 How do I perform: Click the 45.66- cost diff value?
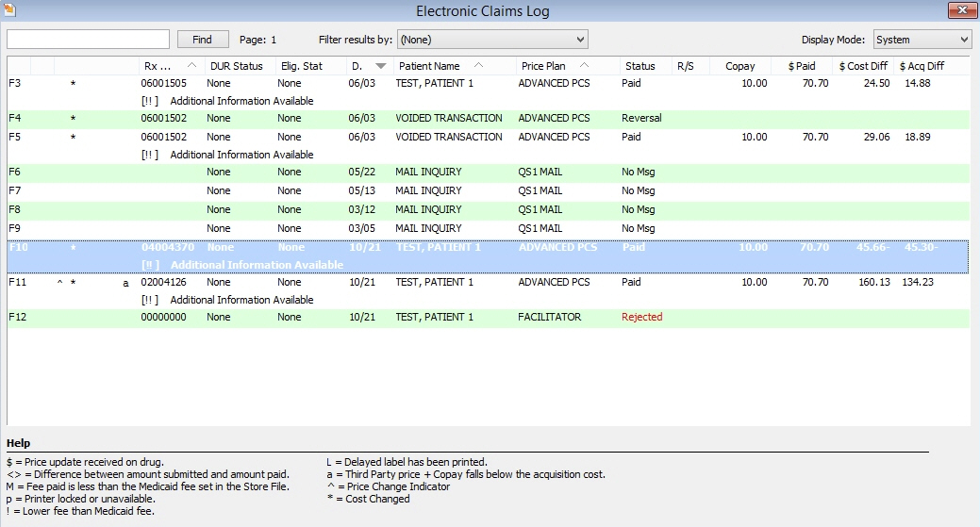[872, 247]
